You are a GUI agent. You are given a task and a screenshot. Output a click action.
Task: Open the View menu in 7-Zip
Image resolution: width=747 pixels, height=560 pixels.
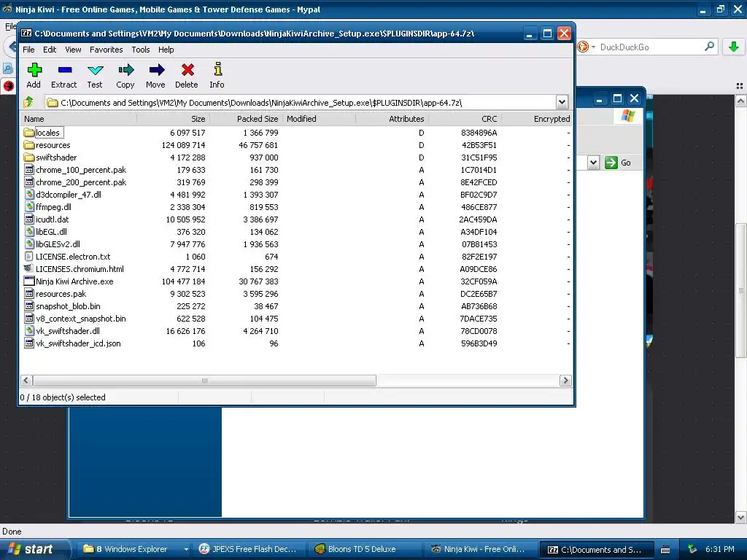[73, 50]
